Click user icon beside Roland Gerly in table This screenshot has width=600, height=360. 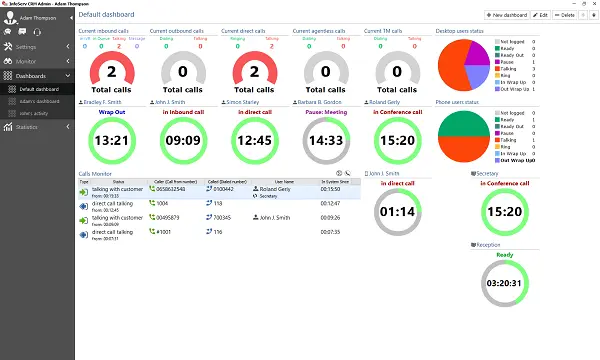256,189
